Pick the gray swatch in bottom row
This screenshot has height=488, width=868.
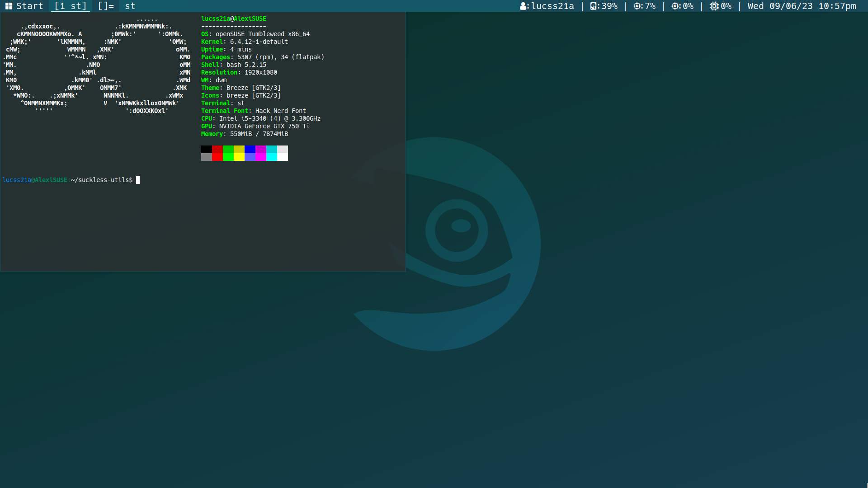[x=207, y=157]
